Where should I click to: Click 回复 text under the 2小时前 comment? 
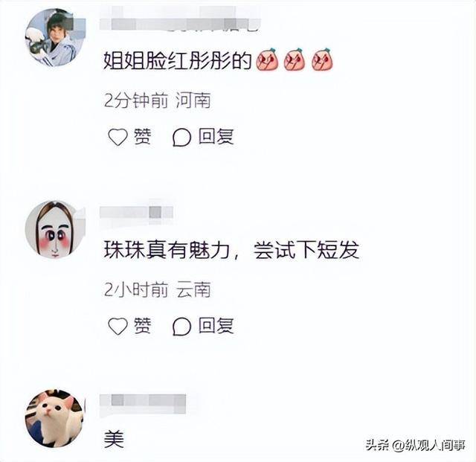216,326
